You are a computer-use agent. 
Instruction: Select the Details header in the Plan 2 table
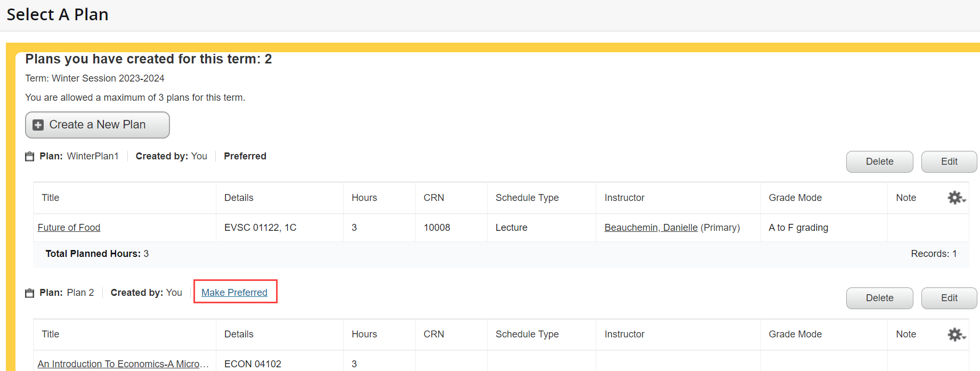coord(239,334)
